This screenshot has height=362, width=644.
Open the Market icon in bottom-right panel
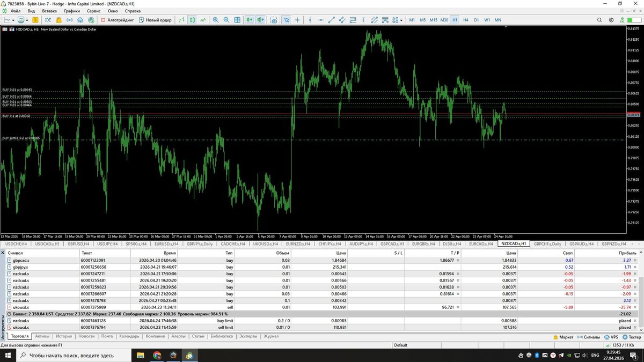coord(556,337)
